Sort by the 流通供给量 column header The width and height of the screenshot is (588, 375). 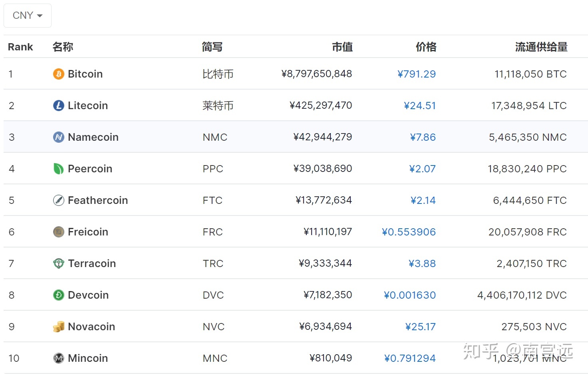541,47
